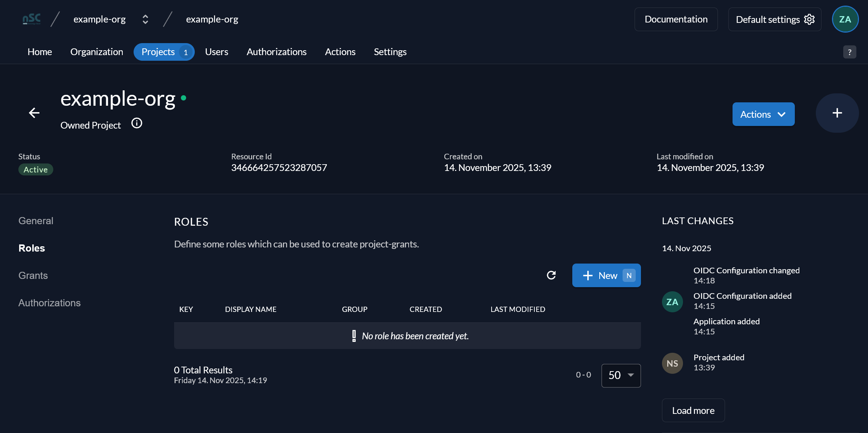Click the gear icon in Default settings
Screen dimensions: 868x433
click(809, 19)
